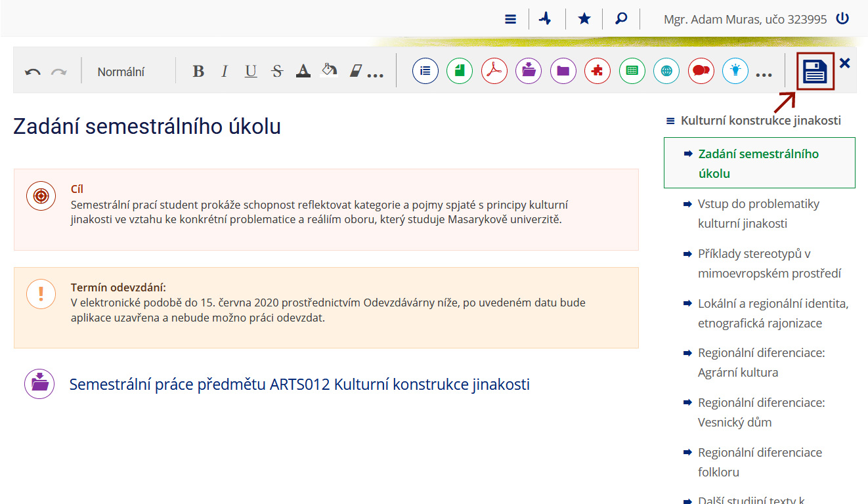Click the page title Zadání semestrálního úkolu
Screen dimensions: 868x504
(x=147, y=126)
